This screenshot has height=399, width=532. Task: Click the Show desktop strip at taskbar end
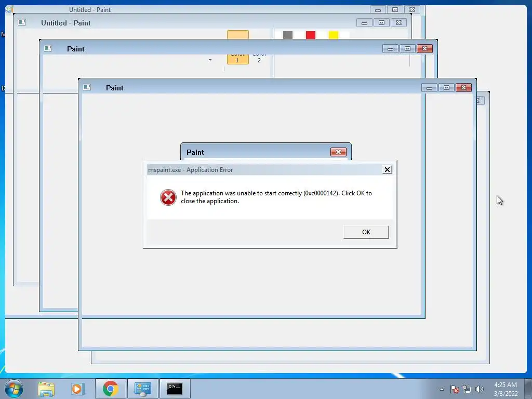coord(528,389)
